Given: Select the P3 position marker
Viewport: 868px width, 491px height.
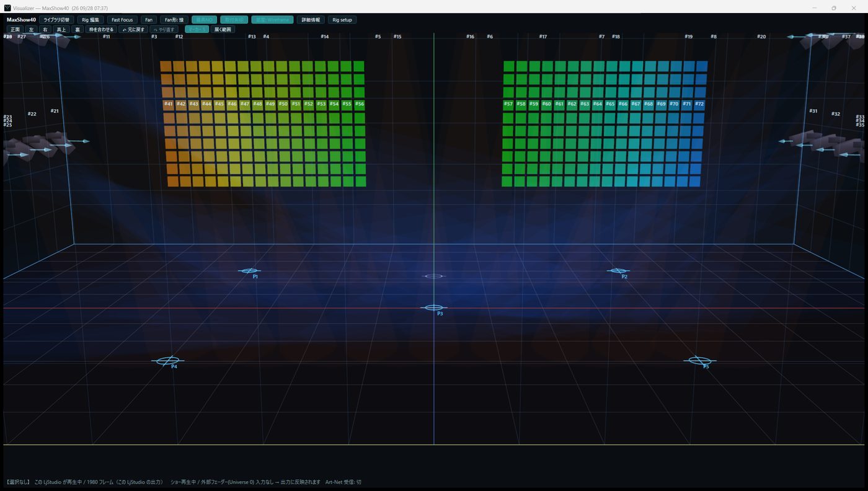Looking at the screenshot, I should [x=434, y=307].
